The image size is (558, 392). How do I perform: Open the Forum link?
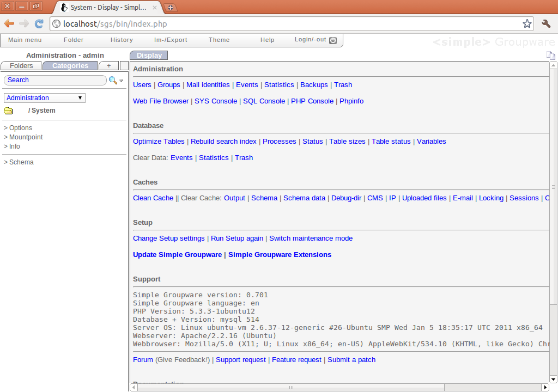pyautogui.click(x=143, y=360)
